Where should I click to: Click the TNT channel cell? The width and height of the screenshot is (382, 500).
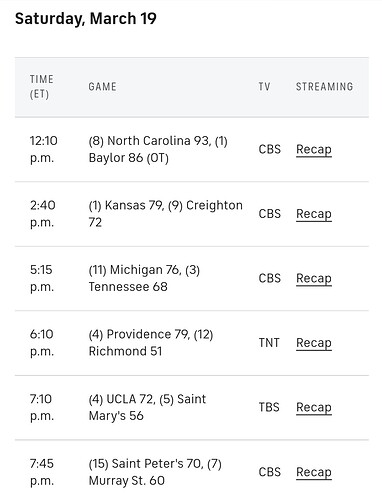tap(269, 343)
